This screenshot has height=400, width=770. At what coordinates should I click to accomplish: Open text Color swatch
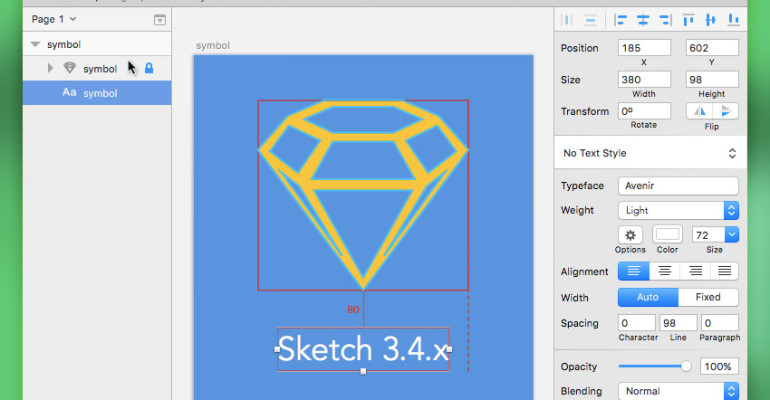(x=667, y=235)
